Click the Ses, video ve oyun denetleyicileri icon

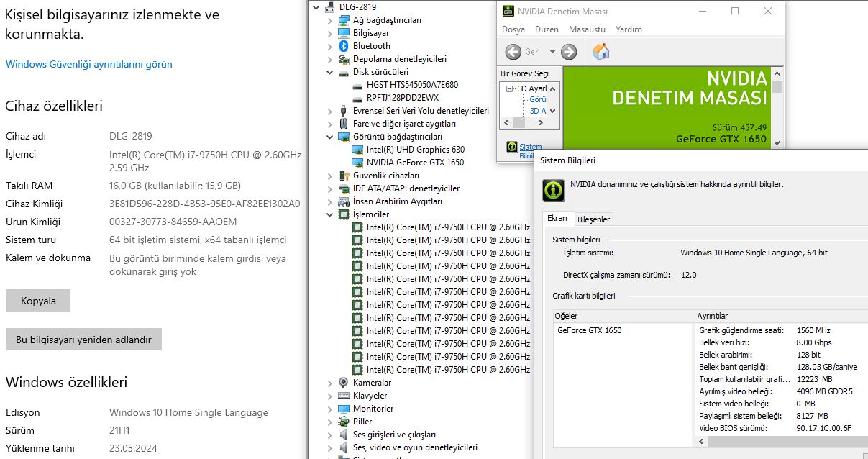pos(344,447)
